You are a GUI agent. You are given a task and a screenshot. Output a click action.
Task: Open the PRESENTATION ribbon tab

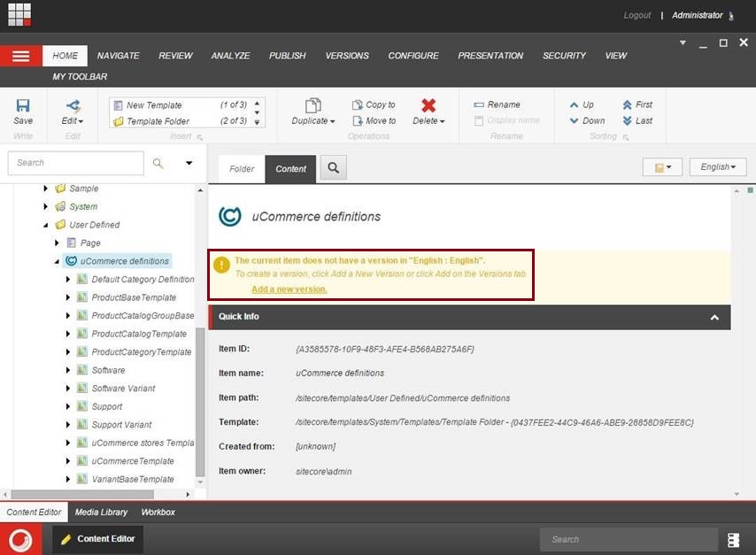click(x=490, y=56)
